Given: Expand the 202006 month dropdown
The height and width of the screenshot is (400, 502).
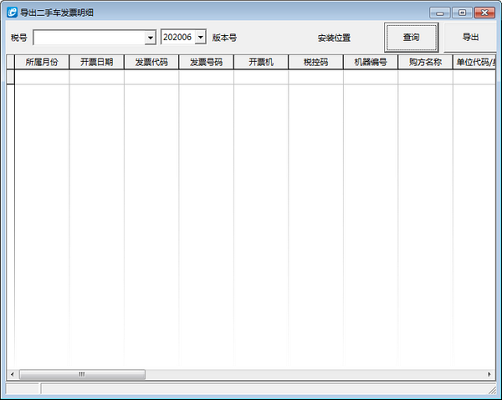Looking at the screenshot, I should (x=200, y=37).
